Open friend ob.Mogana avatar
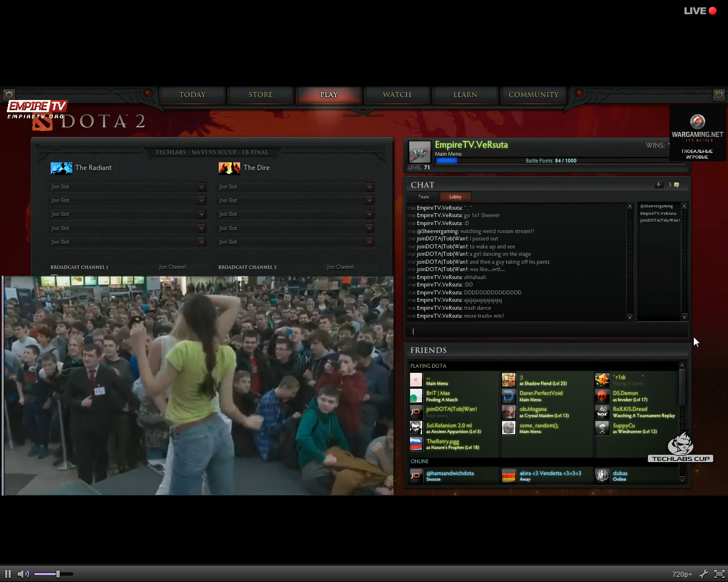728x582 pixels. click(x=508, y=412)
